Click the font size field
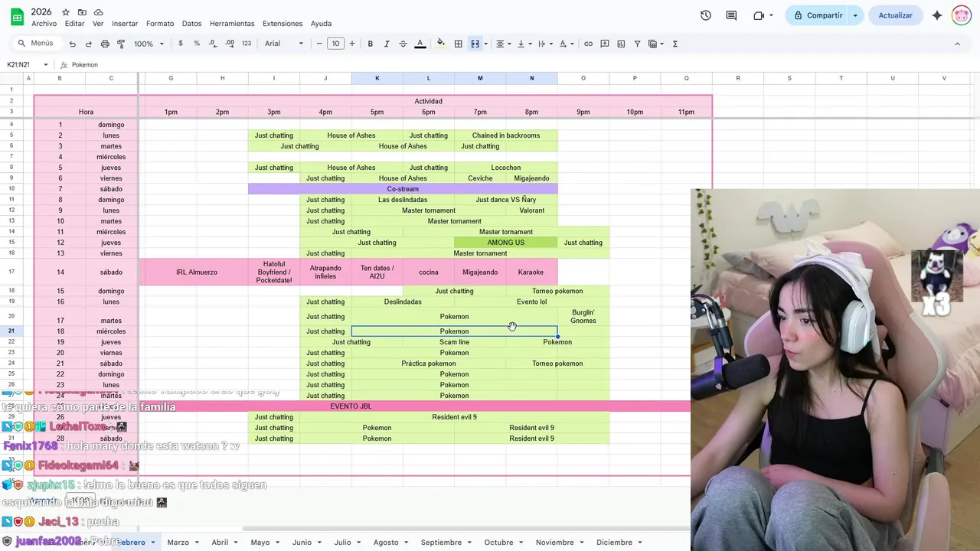Screen dimensions: 980x551 click(335, 44)
